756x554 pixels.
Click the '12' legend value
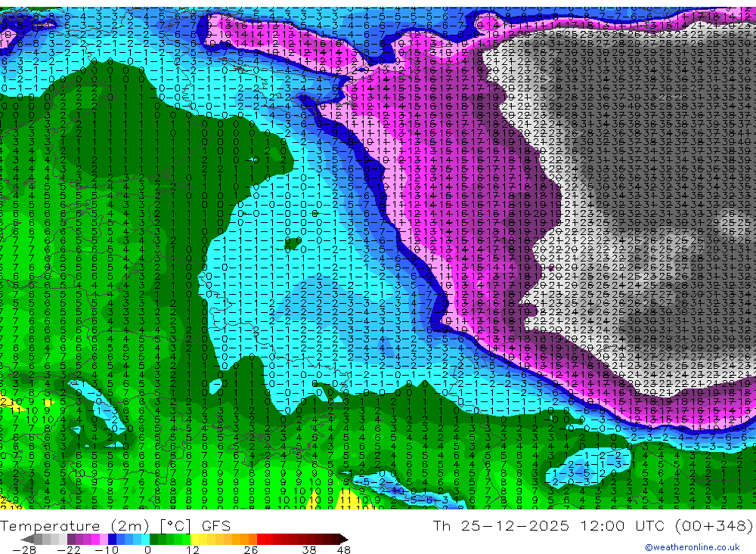coord(193,550)
